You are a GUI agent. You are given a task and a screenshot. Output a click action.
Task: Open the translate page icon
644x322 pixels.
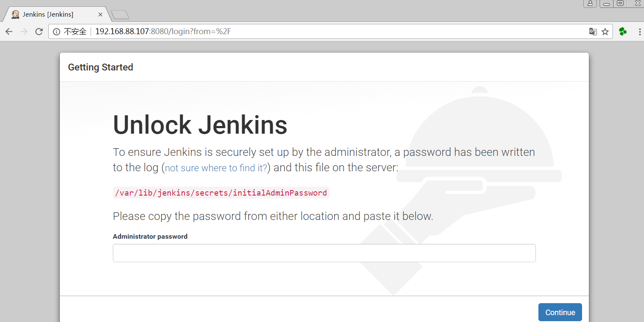coord(593,32)
